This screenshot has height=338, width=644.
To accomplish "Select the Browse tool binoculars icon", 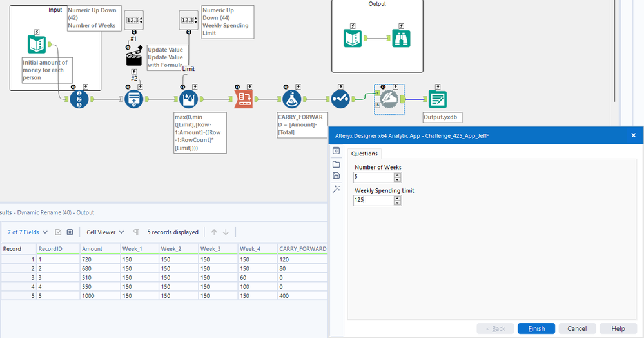I will 401,38.
